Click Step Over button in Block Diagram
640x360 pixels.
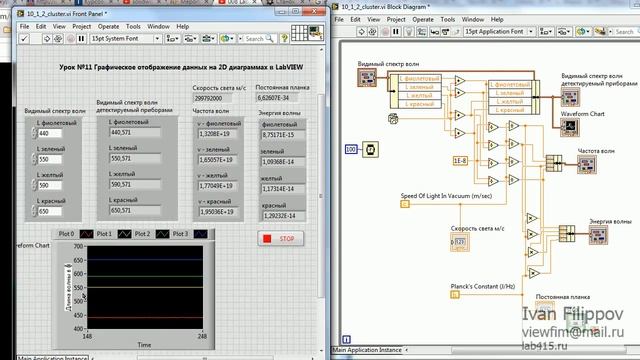(x=446, y=31)
